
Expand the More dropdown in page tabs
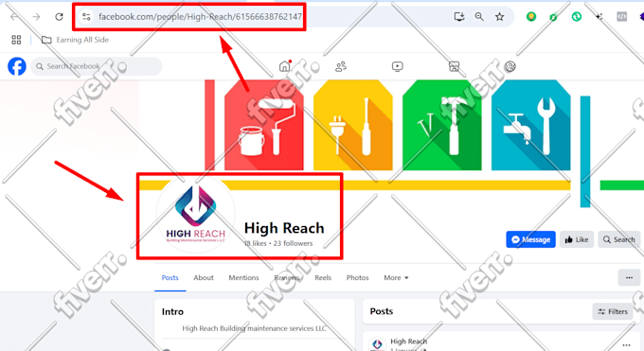(396, 278)
